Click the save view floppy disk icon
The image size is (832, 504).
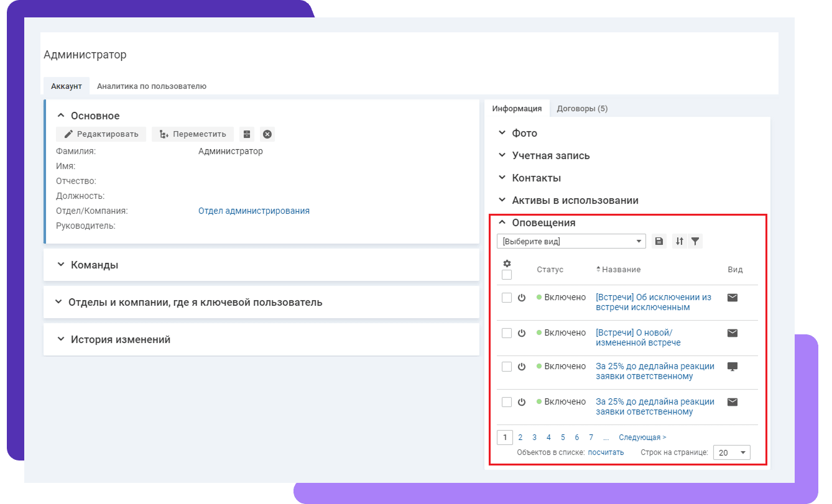pyautogui.click(x=659, y=241)
